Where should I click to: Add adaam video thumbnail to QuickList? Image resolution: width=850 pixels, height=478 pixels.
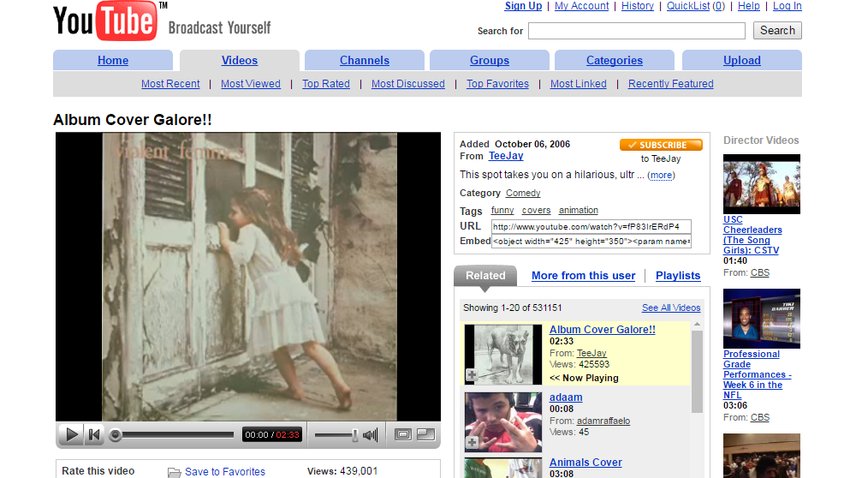click(472, 443)
